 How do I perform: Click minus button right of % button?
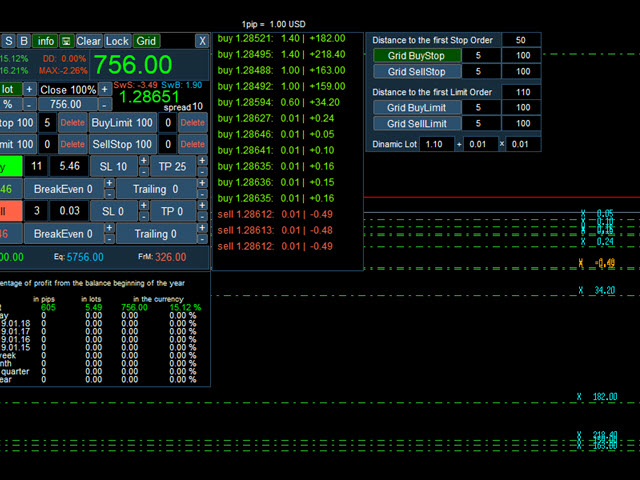[29, 104]
